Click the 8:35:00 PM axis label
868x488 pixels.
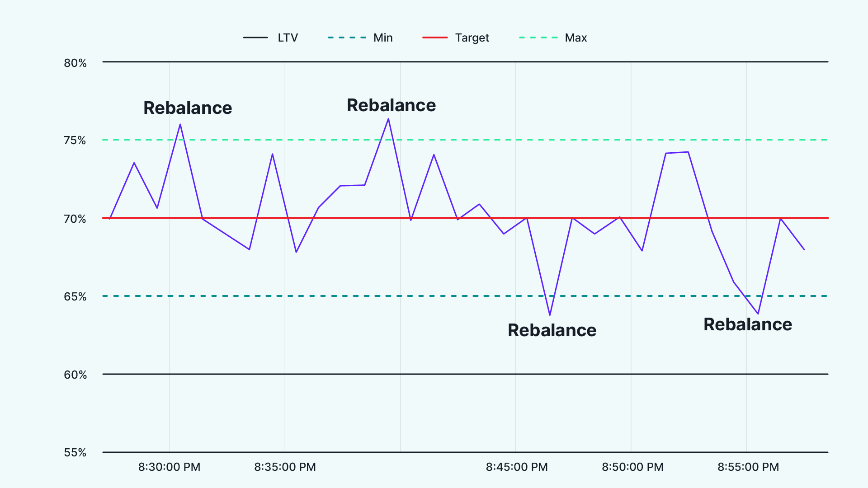tap(285, 467)
